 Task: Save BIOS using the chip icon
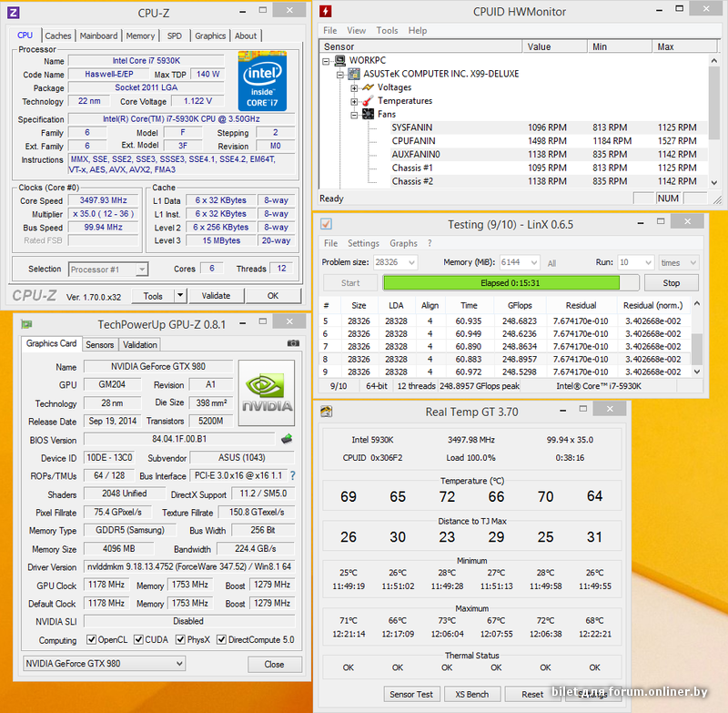[287, 439]
